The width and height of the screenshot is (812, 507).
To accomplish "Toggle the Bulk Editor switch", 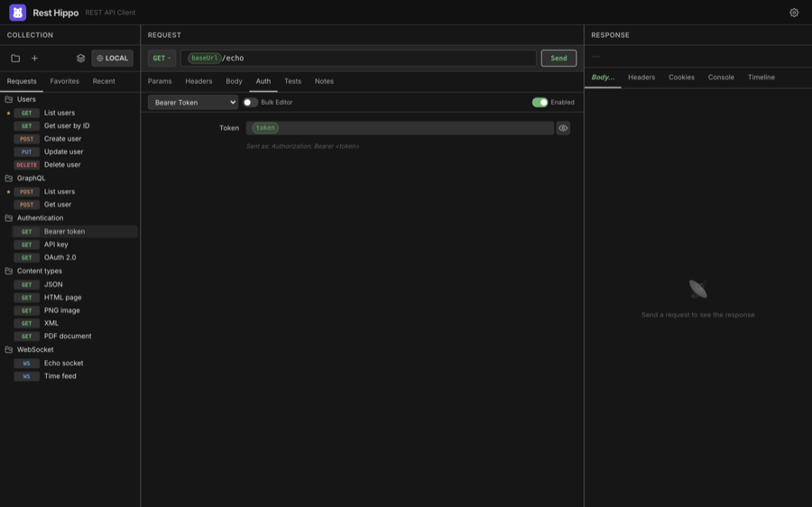I will point(250,103).
